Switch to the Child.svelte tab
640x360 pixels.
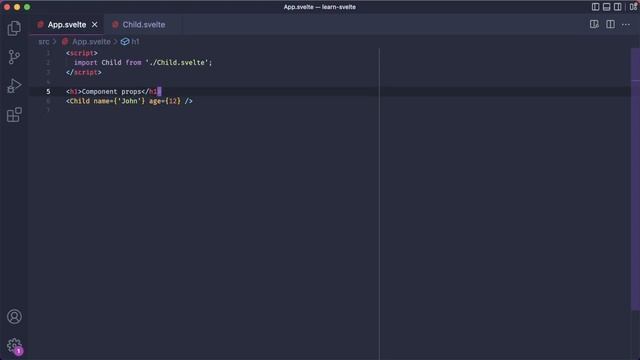pyautogui.click(x=144, y=24)
